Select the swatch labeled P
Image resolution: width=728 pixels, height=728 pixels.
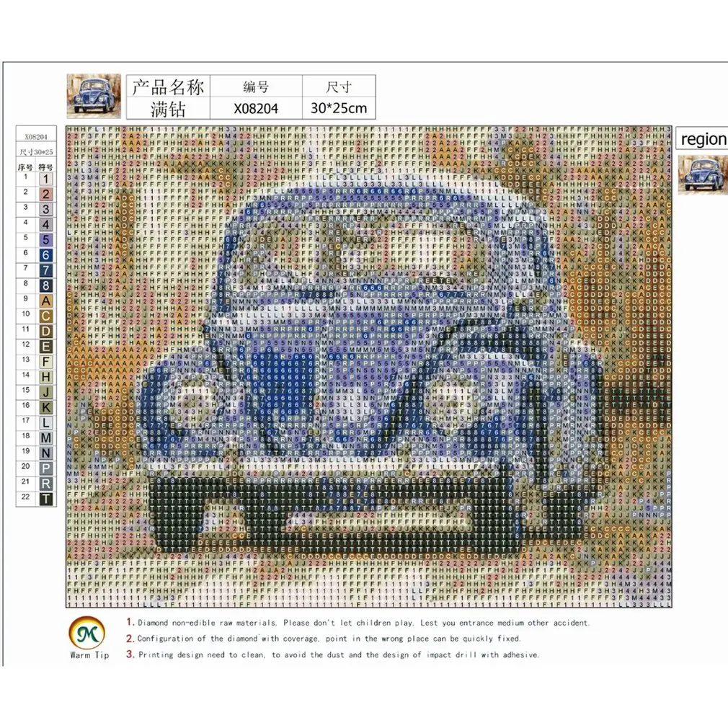pos(45,469)
